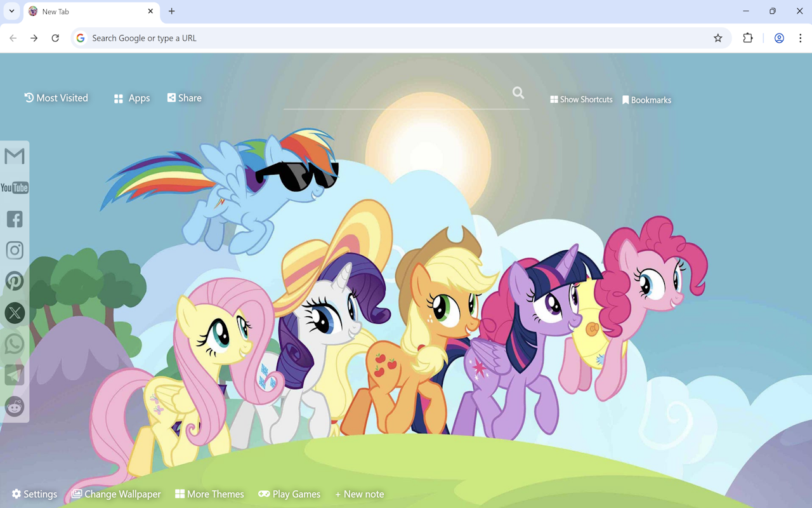Open X (Twitter) sidebar shortcut
The width and height of the screenshot is (812, 508).
coord(14,312)
